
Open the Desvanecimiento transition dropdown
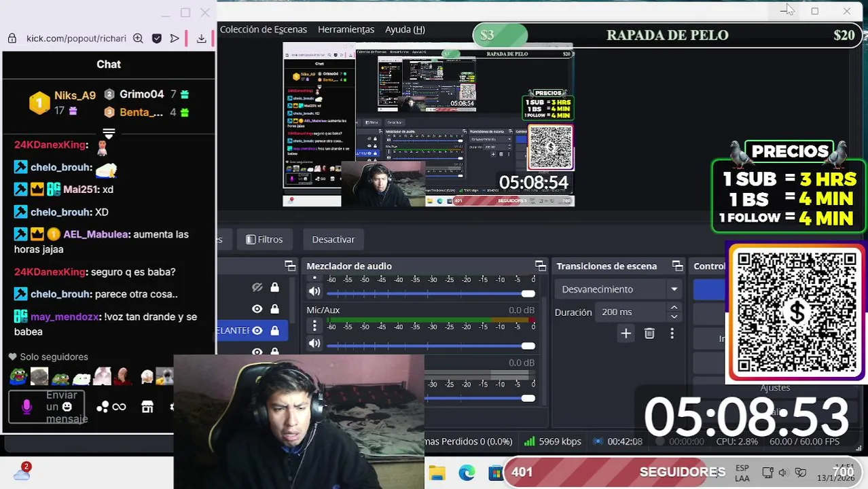619,289
